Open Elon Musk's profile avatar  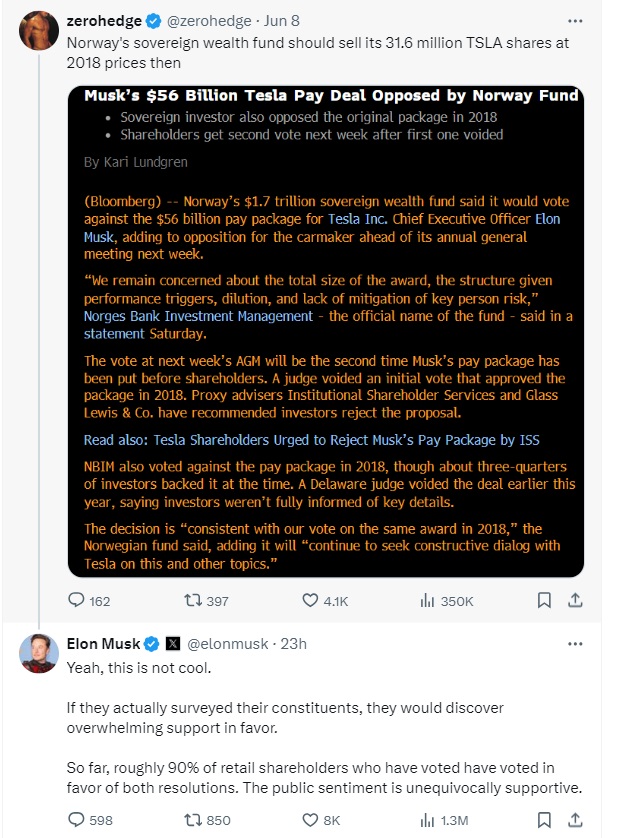click(38, 654)
